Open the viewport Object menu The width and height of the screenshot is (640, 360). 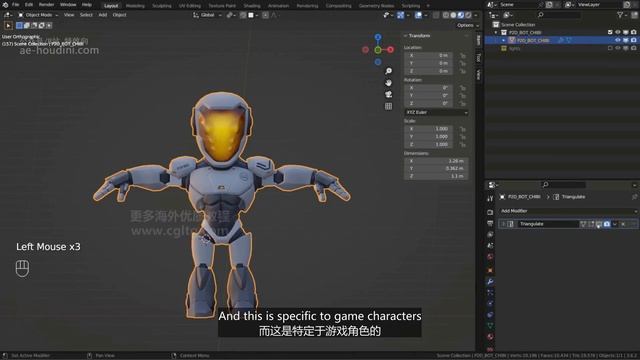tap(119, 15)
